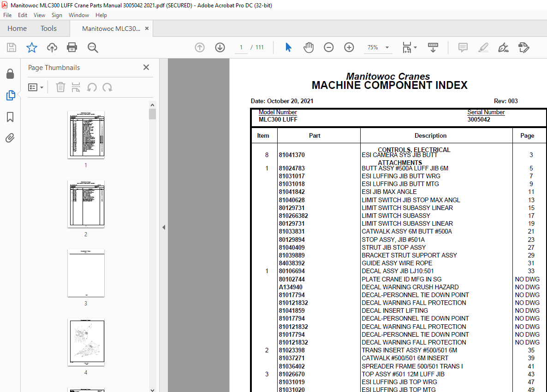The image size is (547, 392).
Task: Open the Sign menu
Action: pyautogui.click(x=57, y=15)
